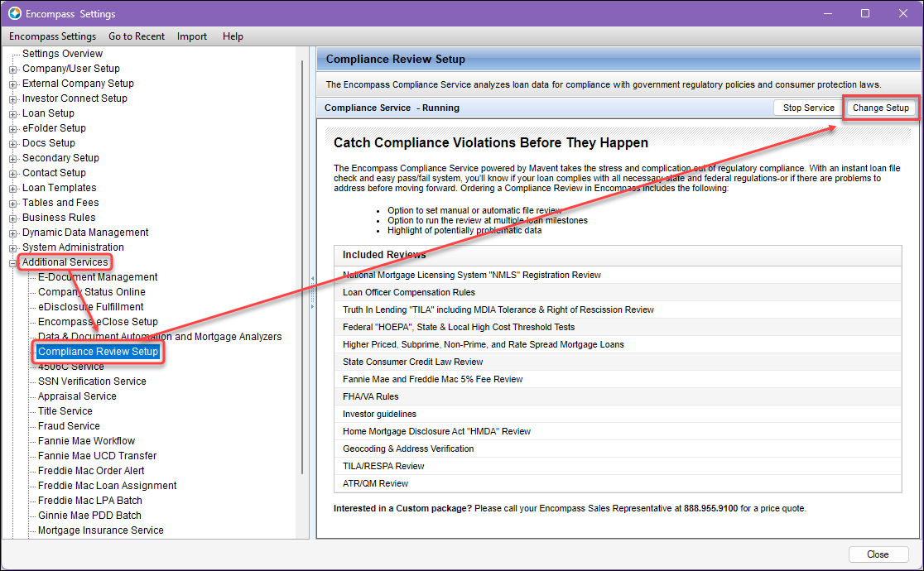Open Freddie Mac LPA Batch settings
Image resolution: width=924 pixels, height=571 pixels.
click(x=90, y=501)
